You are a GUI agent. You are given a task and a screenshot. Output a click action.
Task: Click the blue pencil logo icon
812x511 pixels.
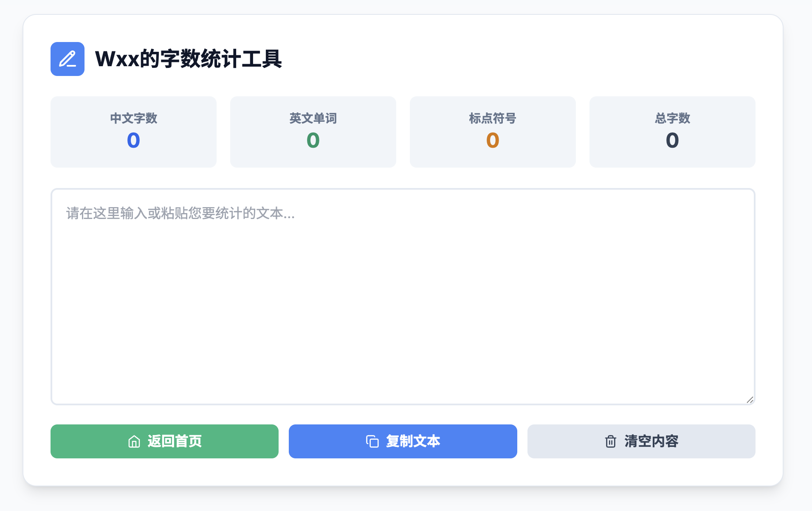(68, 59)
